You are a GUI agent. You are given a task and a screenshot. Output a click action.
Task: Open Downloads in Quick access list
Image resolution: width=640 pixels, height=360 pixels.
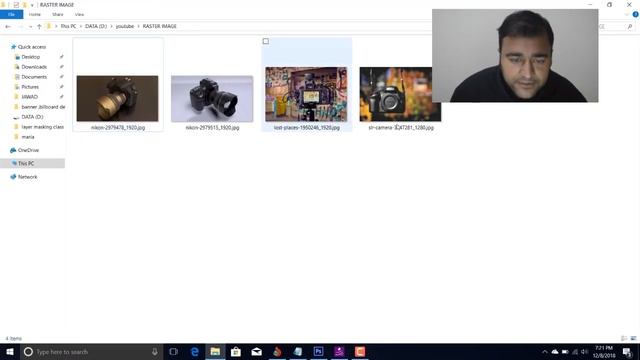click(34, 67)
